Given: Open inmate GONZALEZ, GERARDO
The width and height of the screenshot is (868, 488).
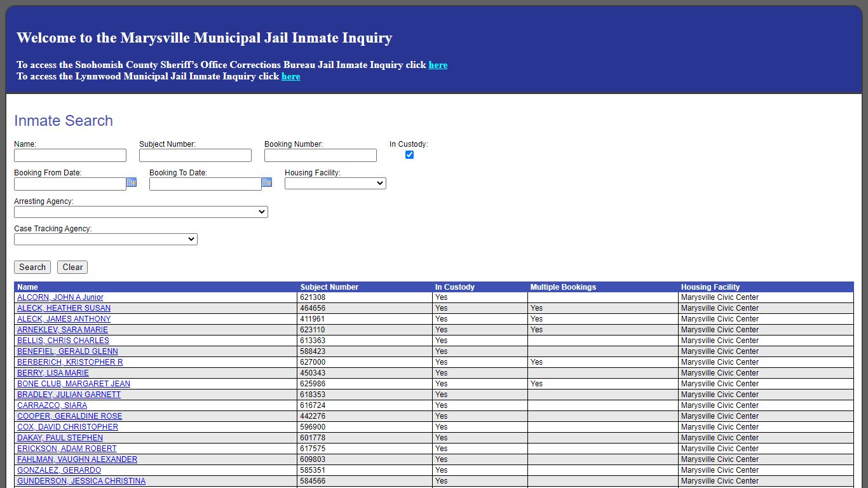Looking at the screenshot, I should coord(59,470).
